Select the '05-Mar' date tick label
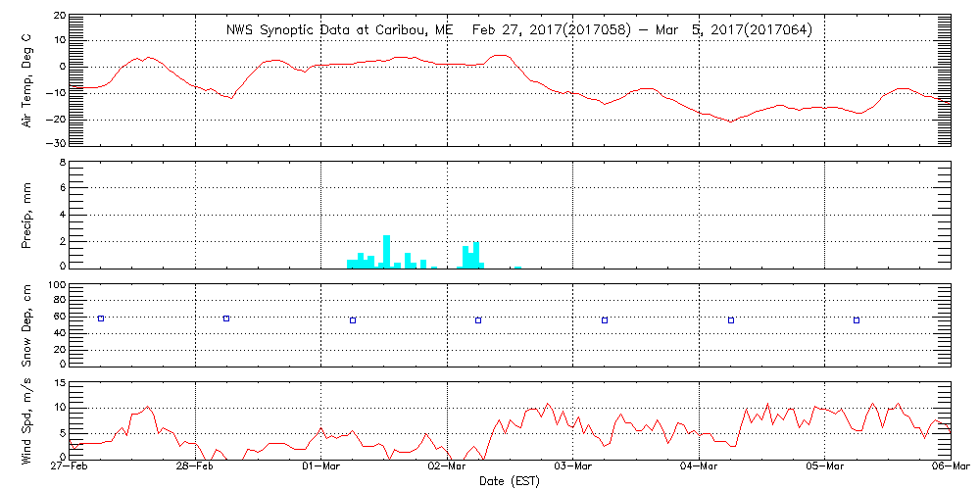Image resolution: width=980 pixels, height=490 pixels. [825, 468]
